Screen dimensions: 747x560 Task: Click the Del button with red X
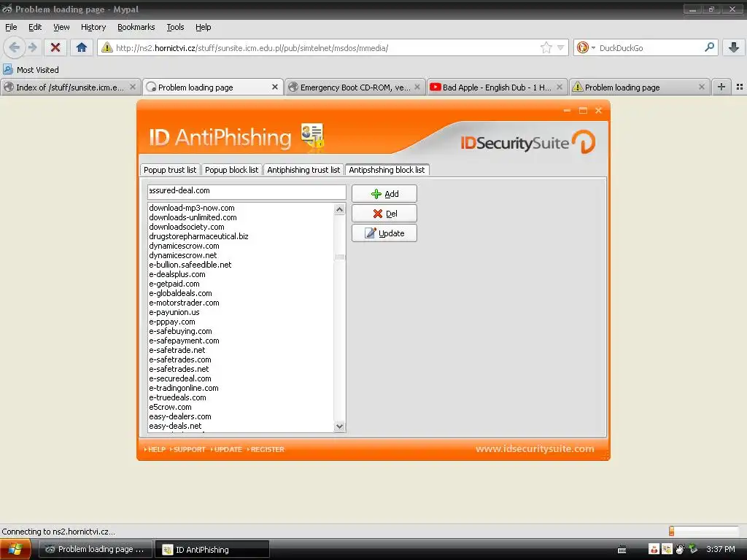pos(384,214)
